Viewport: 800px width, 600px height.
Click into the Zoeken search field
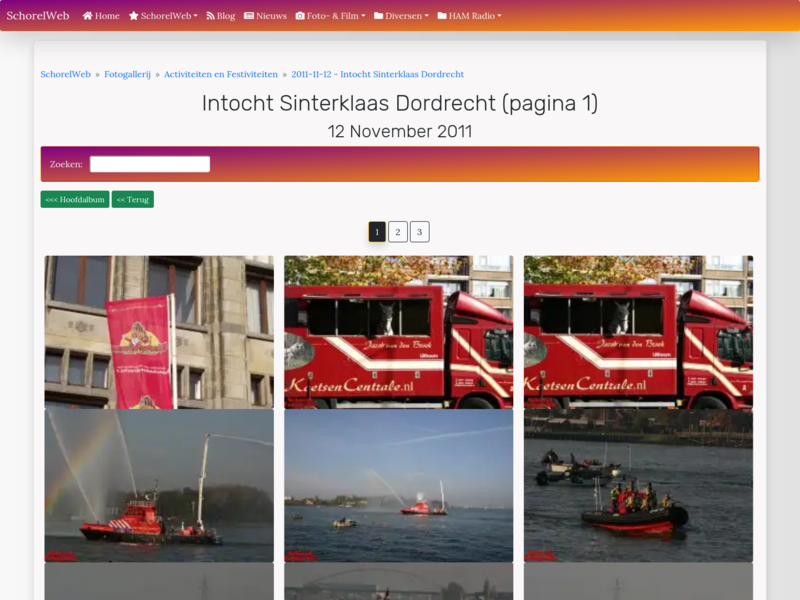click(150, 164)
